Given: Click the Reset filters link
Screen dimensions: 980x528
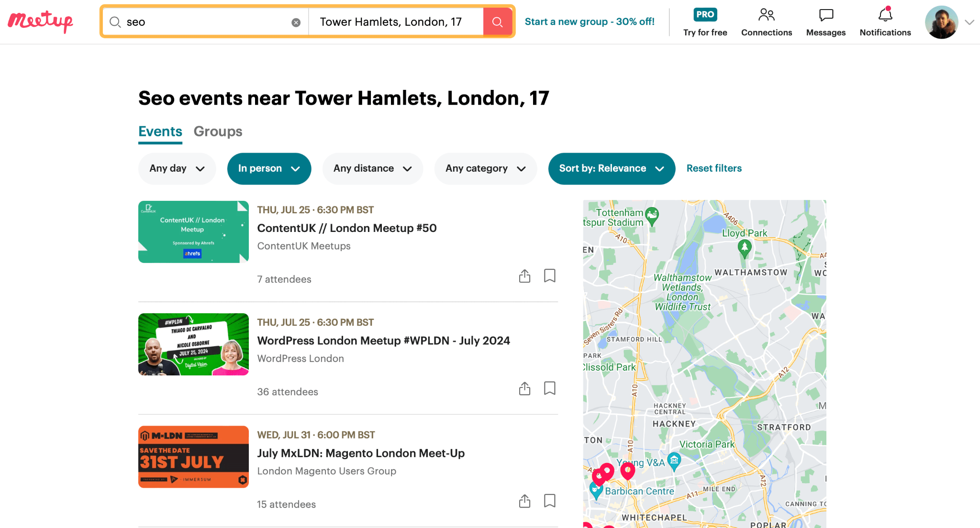Looking at the screenshot, I should pyautogui.click(x=713, y=168).
